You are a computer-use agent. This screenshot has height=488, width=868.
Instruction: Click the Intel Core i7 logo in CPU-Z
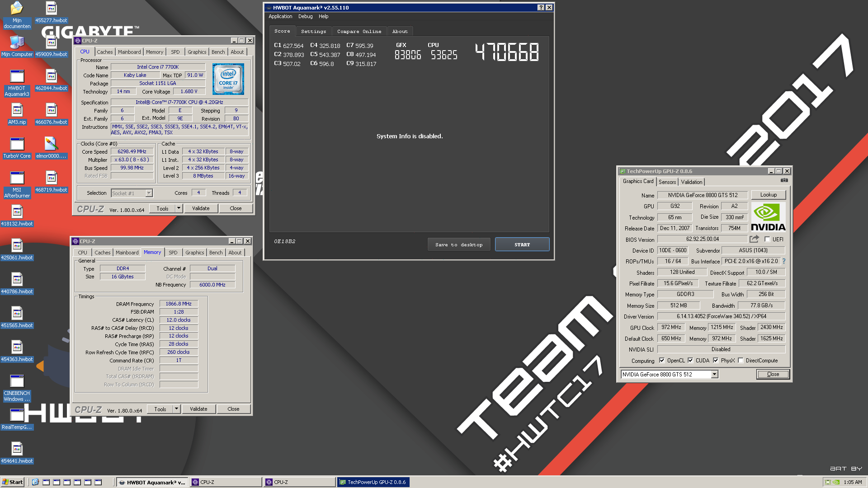pos(228,79)
